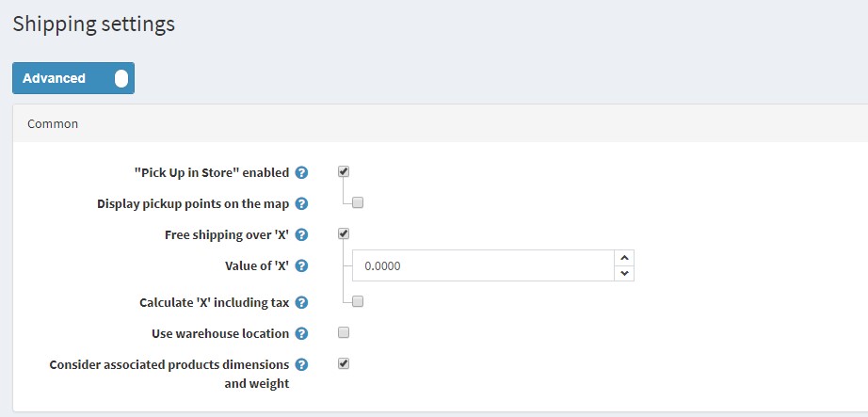
Task: Click the Shipping settings page title
Action: 93,24
